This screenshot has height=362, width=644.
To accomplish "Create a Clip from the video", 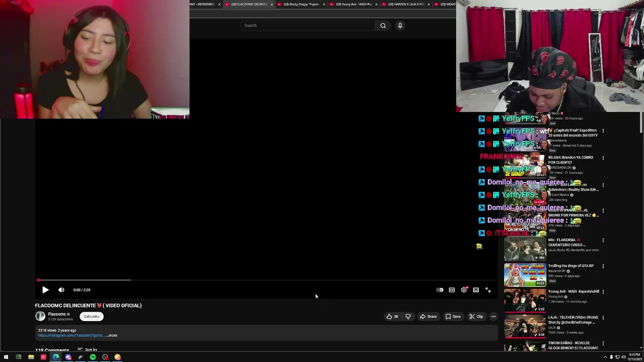I will 476,316.
